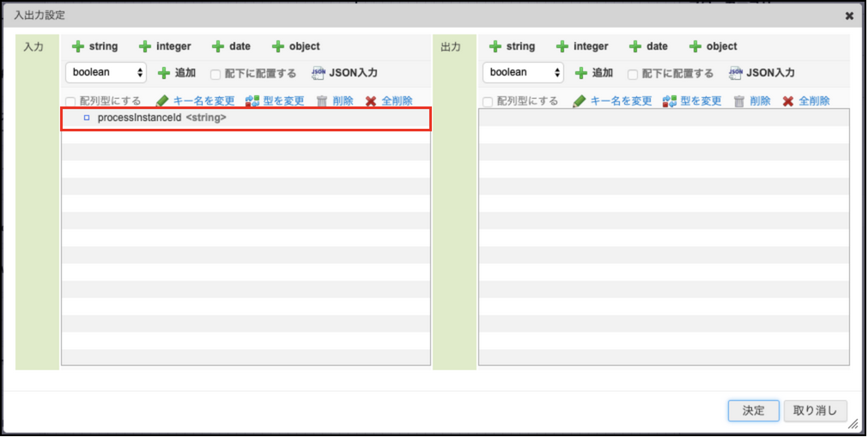The image size is (868, 437).
Task: Click 削除 in the 入力 panel
Action: pyautogui.click(x=335, y=100)
